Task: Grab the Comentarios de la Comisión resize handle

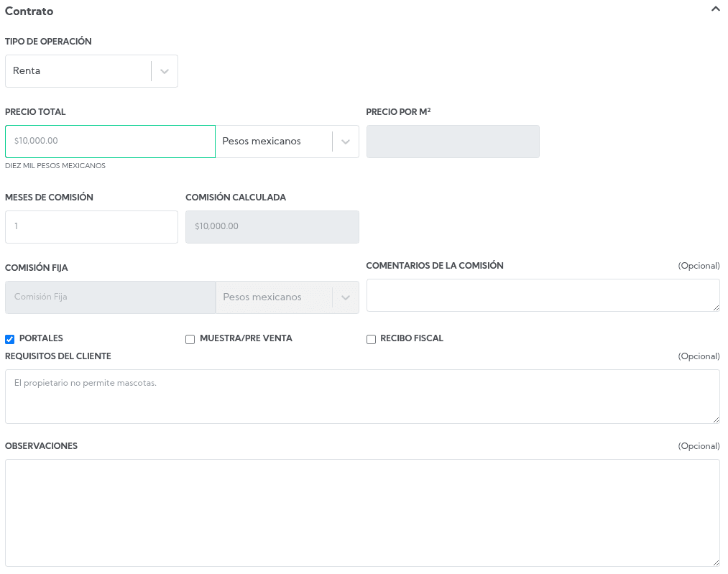Action: (x=716, y=307)
